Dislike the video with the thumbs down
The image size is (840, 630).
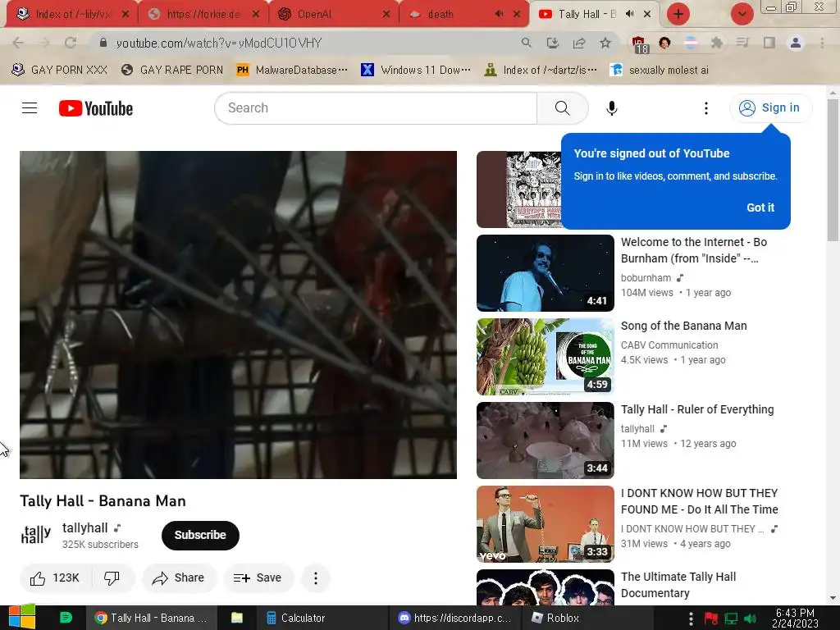coord(112,578)
